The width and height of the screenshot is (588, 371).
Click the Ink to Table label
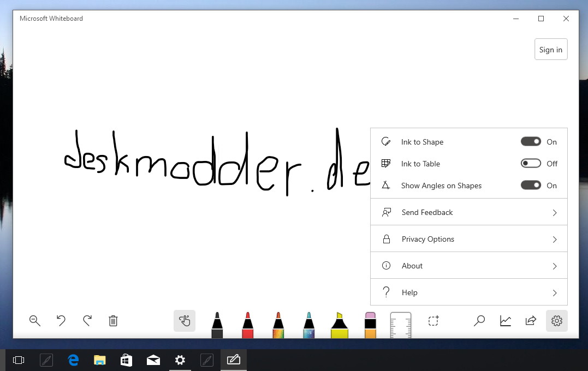click(x=420, y=164)
